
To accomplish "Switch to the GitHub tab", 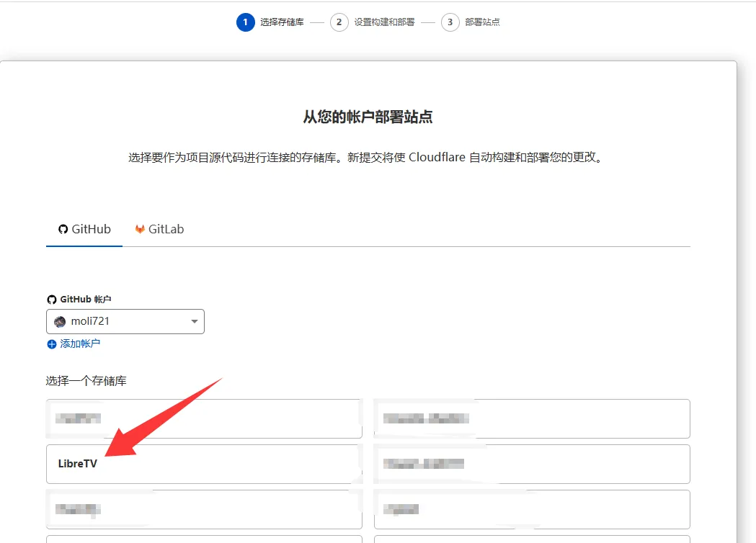I will (84, 229).
